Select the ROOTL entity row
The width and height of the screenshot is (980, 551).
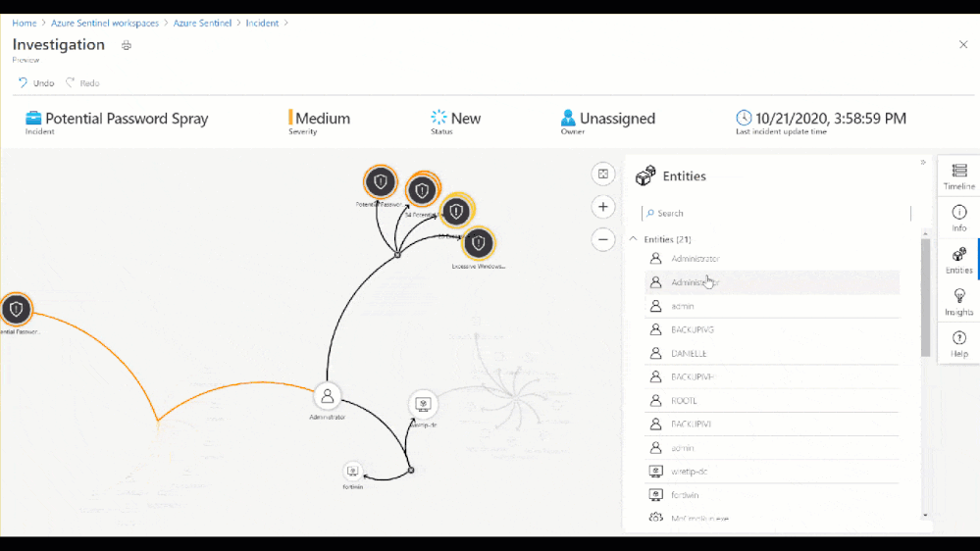point(772,400)
